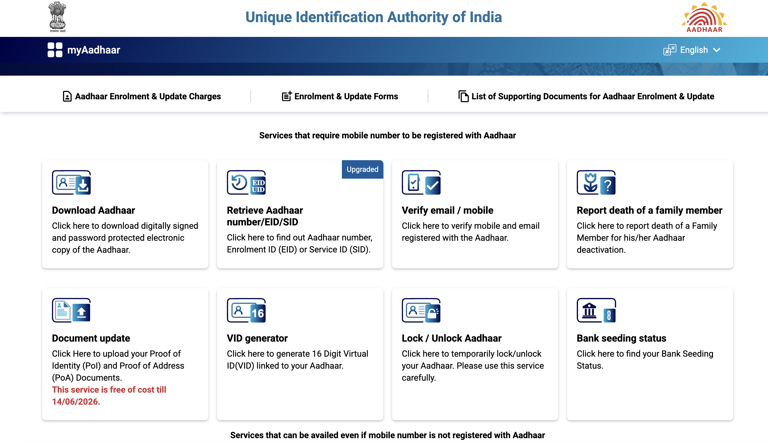768x444 pixels.
Task: Click the Verify email / mobile icon
Action: coord(421,183)
